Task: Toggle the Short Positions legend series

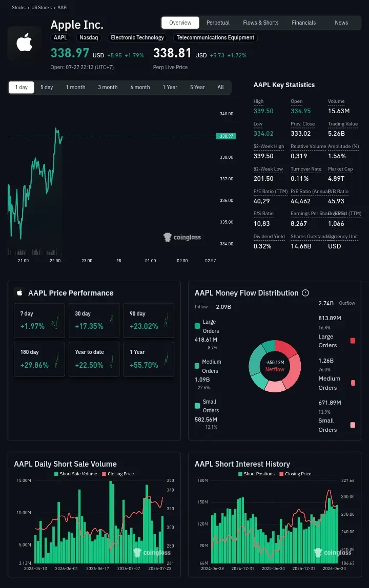Action: coord(256,474)
